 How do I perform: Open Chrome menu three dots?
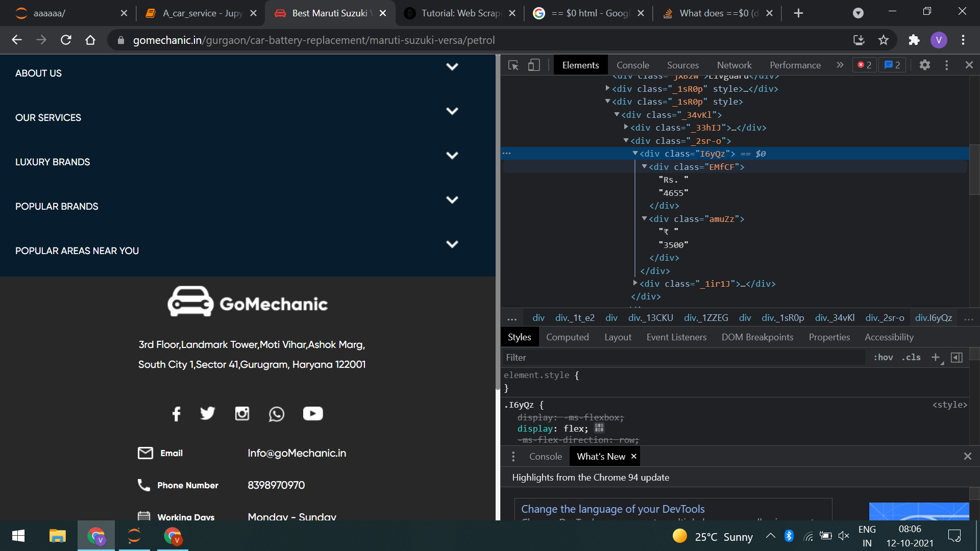click(x=963, y=40)
